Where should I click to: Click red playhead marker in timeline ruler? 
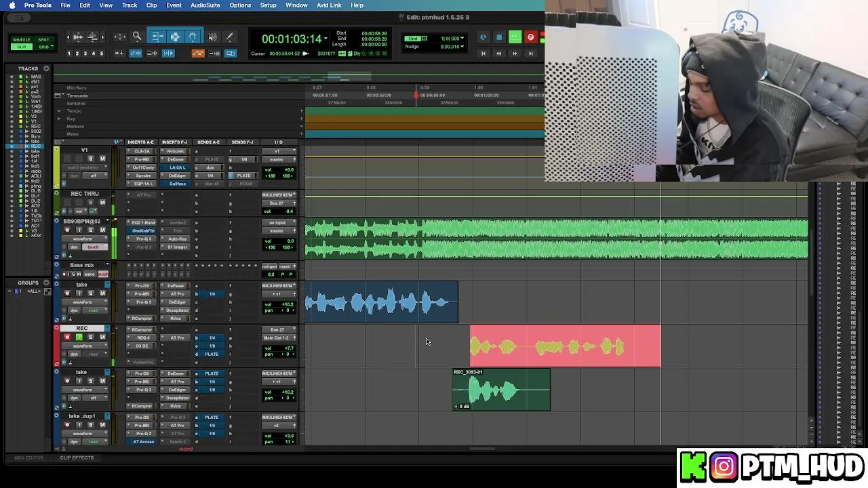(416, 96)
